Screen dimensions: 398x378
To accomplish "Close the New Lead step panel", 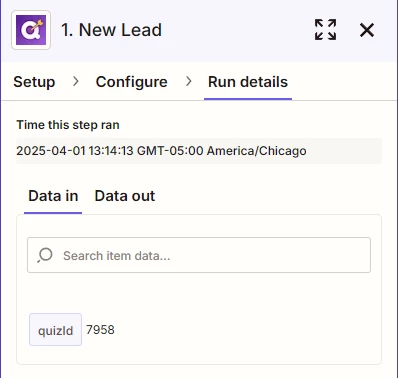I will [367, 30].
